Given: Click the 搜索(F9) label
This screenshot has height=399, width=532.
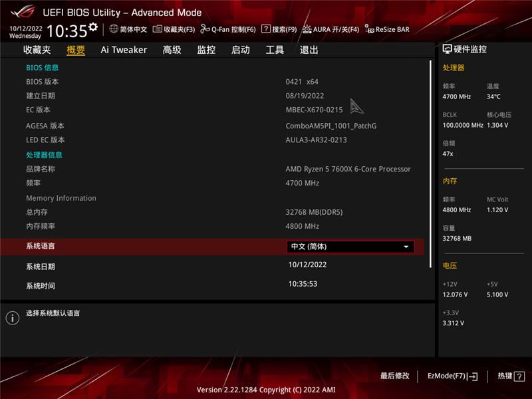Looking at the screenshot, I should (x=285, y=29).
